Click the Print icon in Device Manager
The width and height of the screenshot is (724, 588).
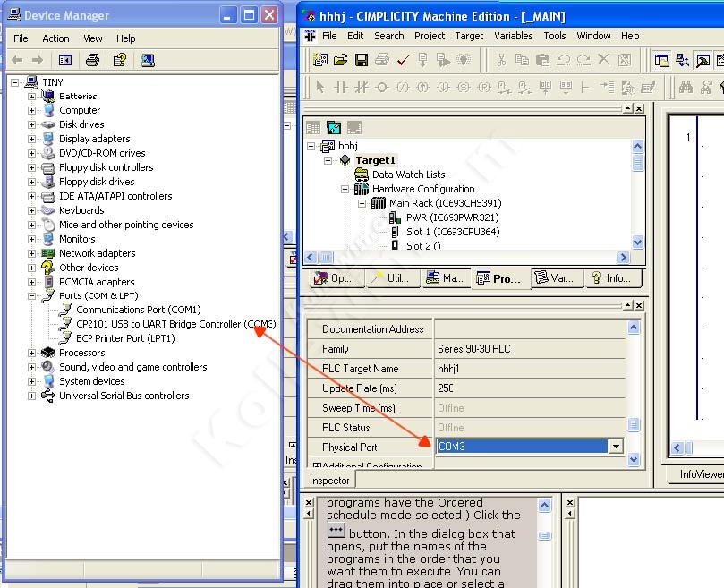coord(91,60)
